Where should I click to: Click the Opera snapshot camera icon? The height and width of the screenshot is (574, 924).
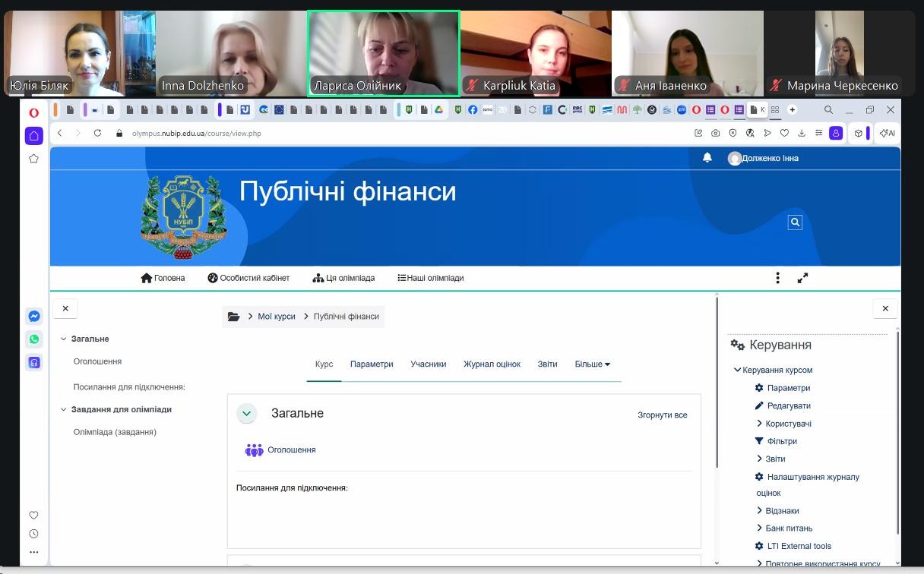tap(716, 133)
